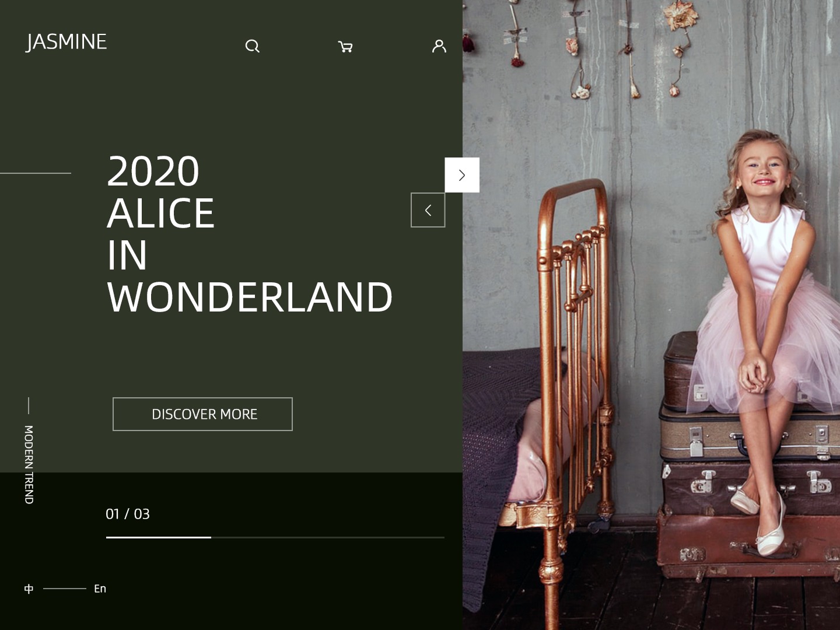Click the 01 / 03 slide counter

(x=128, y=514)
